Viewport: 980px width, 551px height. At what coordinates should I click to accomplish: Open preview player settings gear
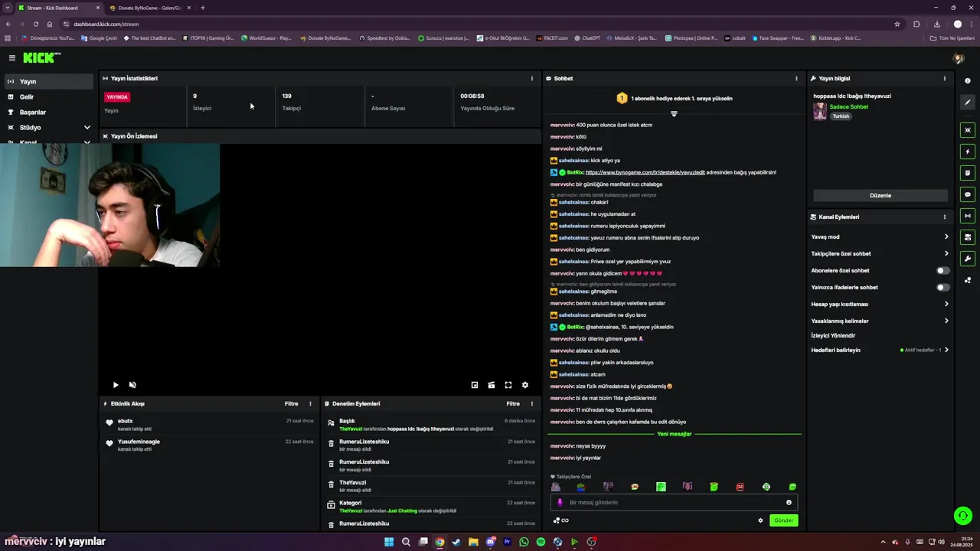pos(525,385)
